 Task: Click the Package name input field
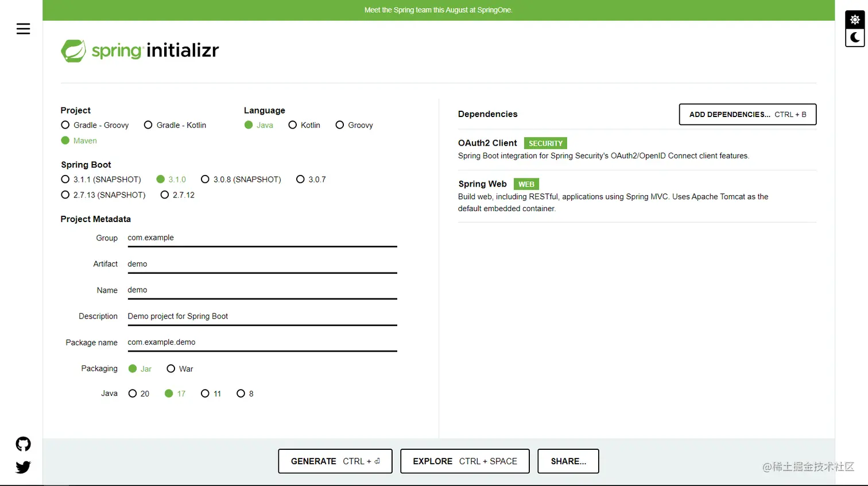262,343
